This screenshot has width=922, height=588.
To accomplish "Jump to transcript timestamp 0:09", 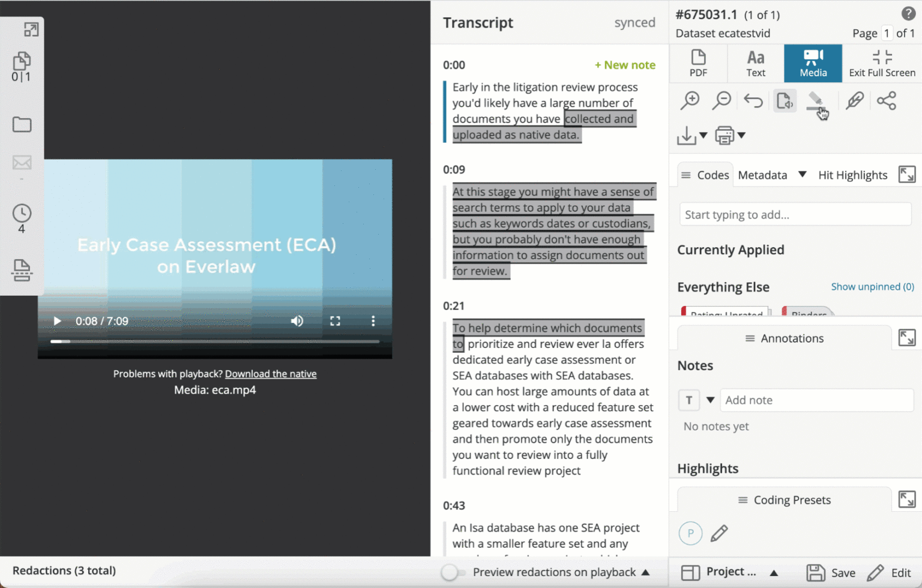I will tap(454, 170).
